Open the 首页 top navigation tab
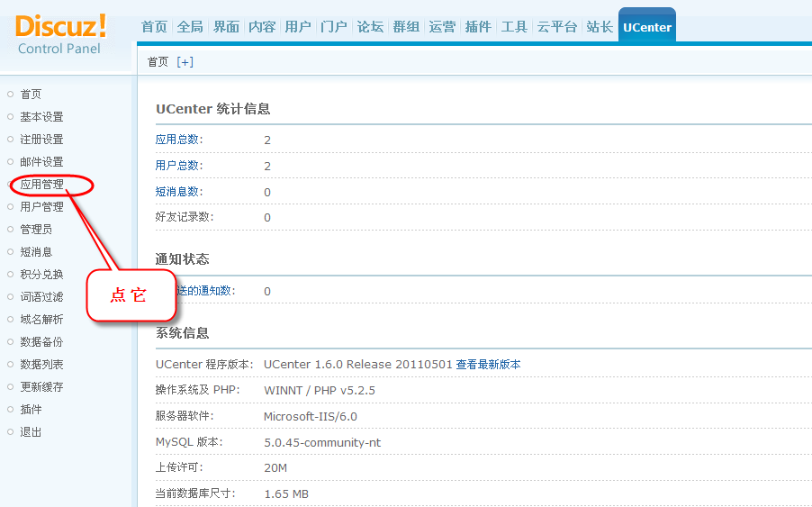812x507 pixels. 154,27
